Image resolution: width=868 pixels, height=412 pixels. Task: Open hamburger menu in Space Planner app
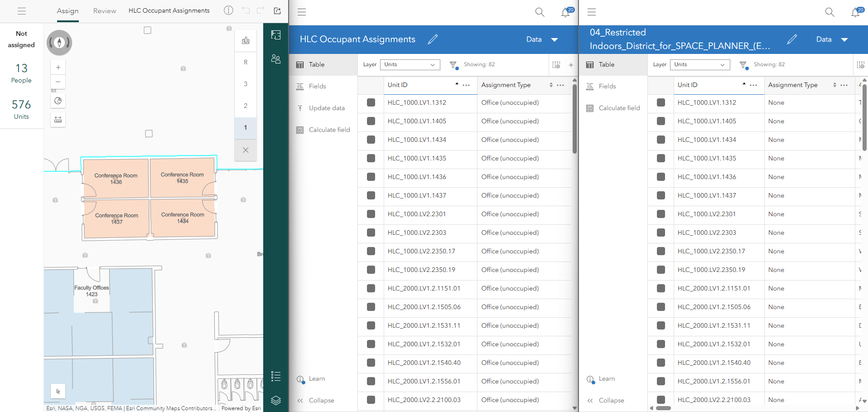point(22,11)
